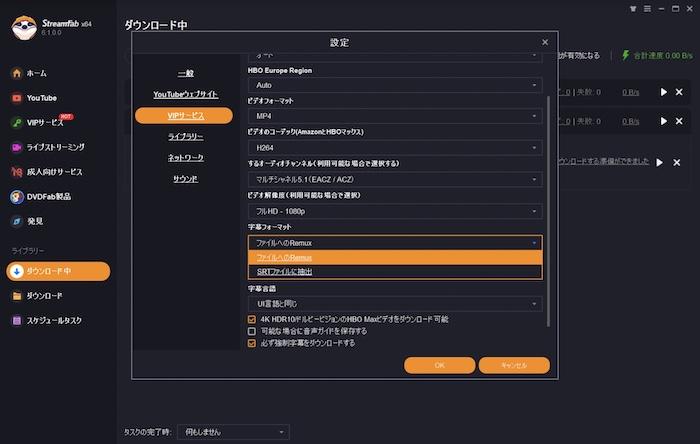Click the スケジュールタスク calendar icon
Screen dimensions: 700x444
click(17, 320)
